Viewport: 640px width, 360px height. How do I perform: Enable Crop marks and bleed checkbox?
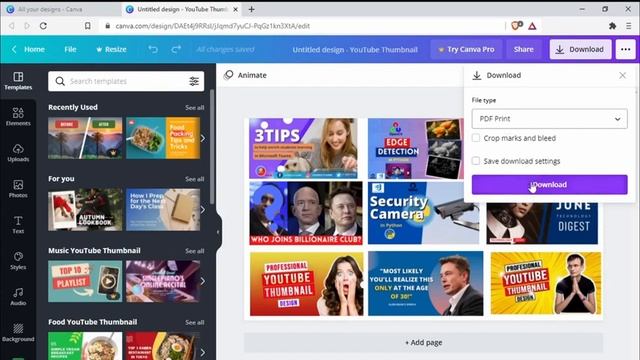click(x=476, y=138)
